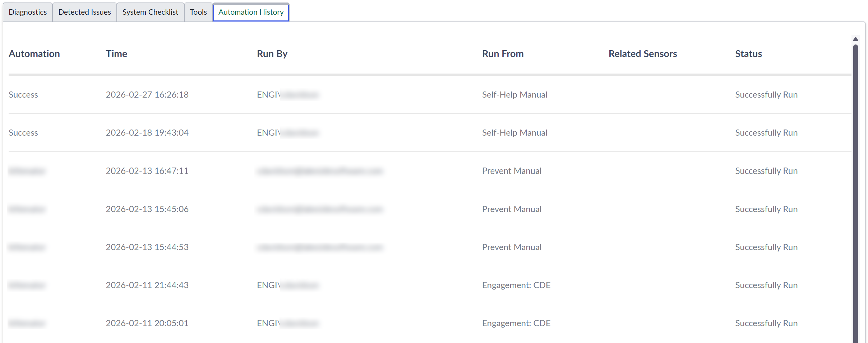Select the run timestamped 2026-02-18 19:43:04
Screen dimensions: 868x343
pos(147,133)
